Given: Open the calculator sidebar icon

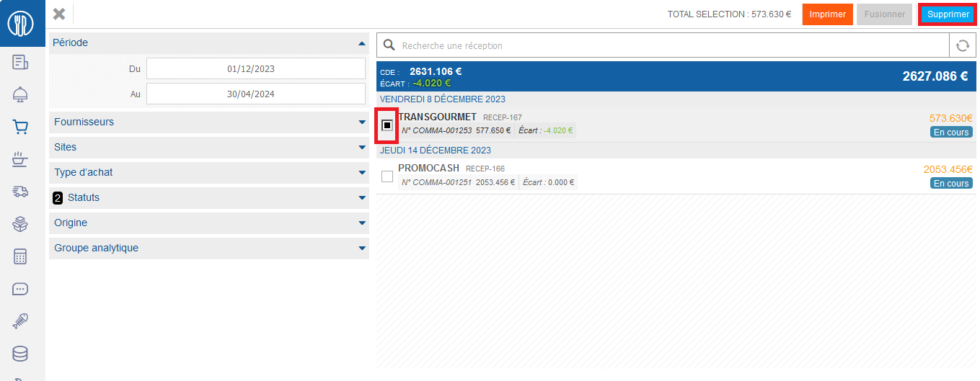Looking at the screenshot, I should (x=20, y=256).
